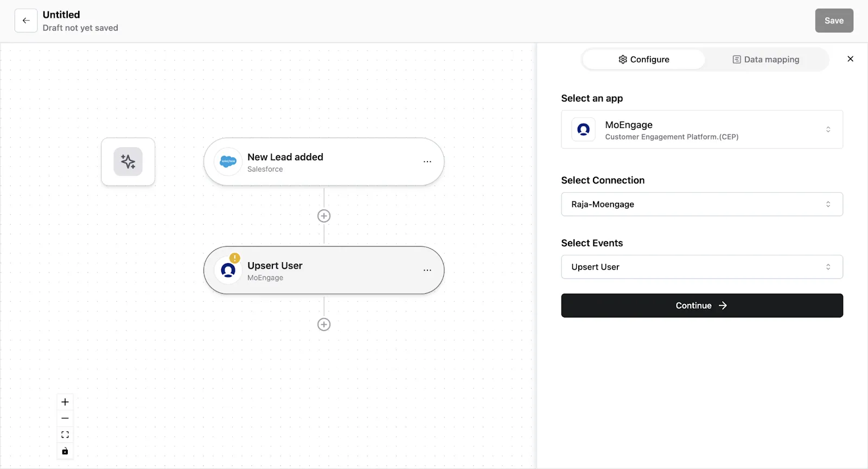This screenshot has width=868, height=469.
Task: Zoom in on the canvas
Action: coord(65,402)
